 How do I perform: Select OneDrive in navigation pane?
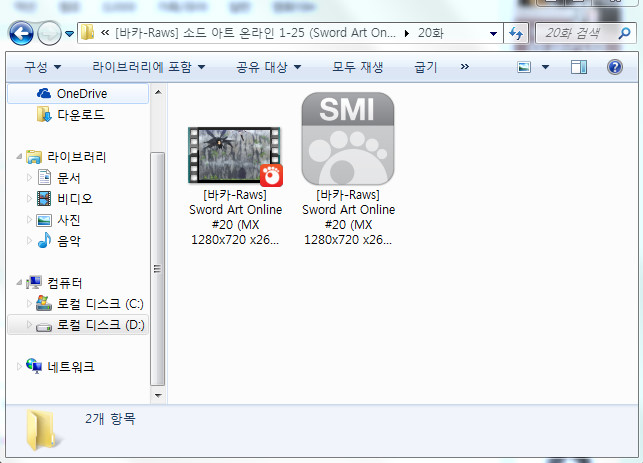[x=78, y=94]
